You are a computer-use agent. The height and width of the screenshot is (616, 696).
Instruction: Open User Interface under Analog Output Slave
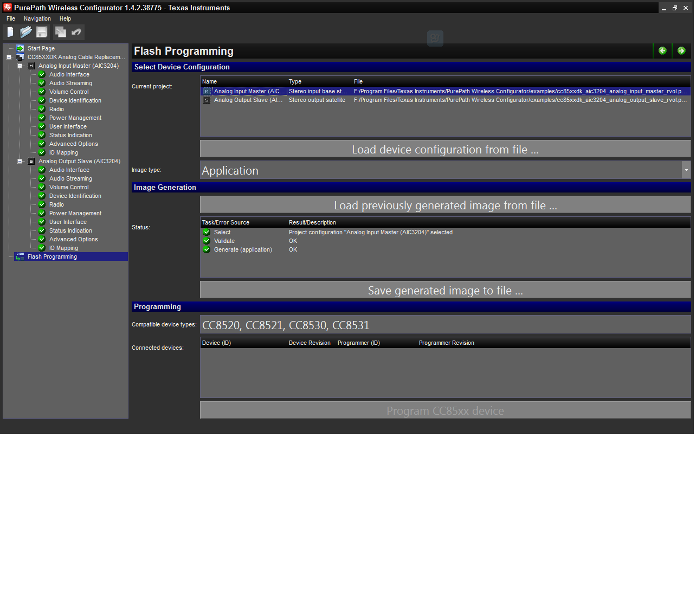(x=68, y=222)
